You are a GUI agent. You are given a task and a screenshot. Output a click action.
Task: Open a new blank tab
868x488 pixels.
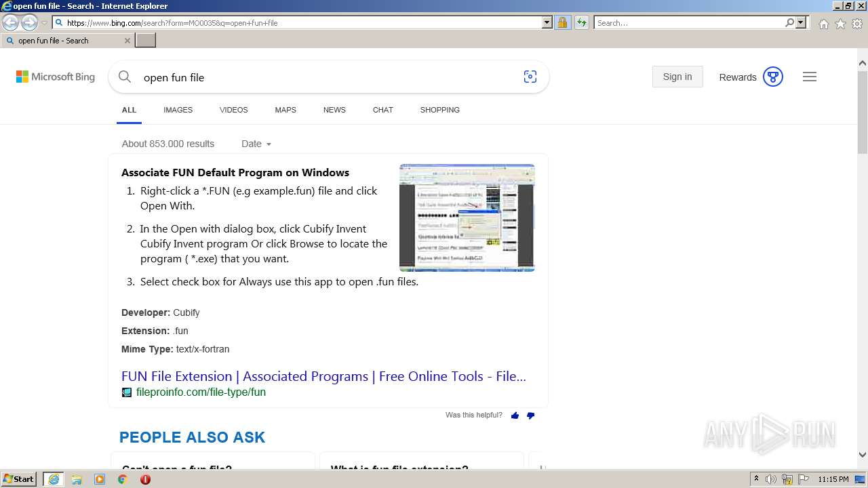tap(146, 41)
